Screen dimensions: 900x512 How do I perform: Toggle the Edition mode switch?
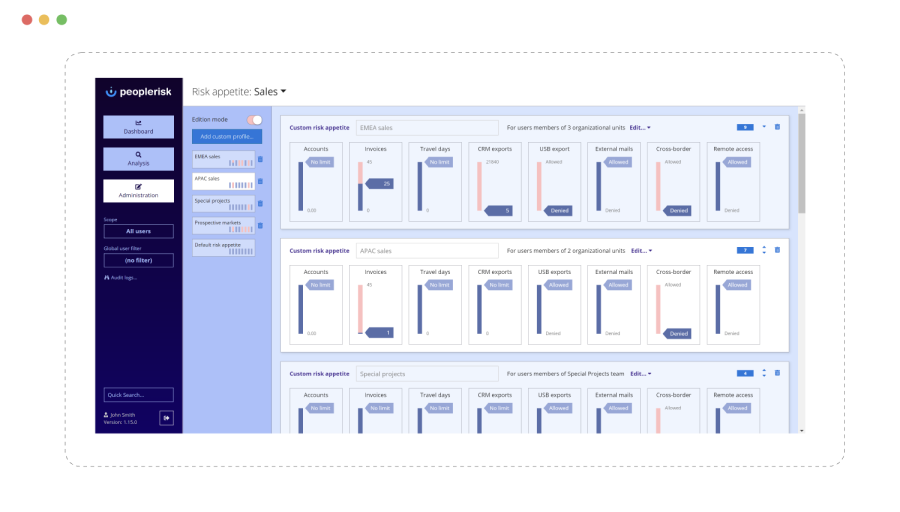click(x=255, y=120)
